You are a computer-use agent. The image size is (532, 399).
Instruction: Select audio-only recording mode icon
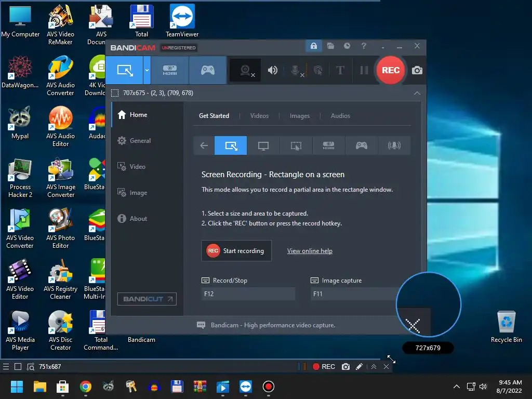(394, 145)
